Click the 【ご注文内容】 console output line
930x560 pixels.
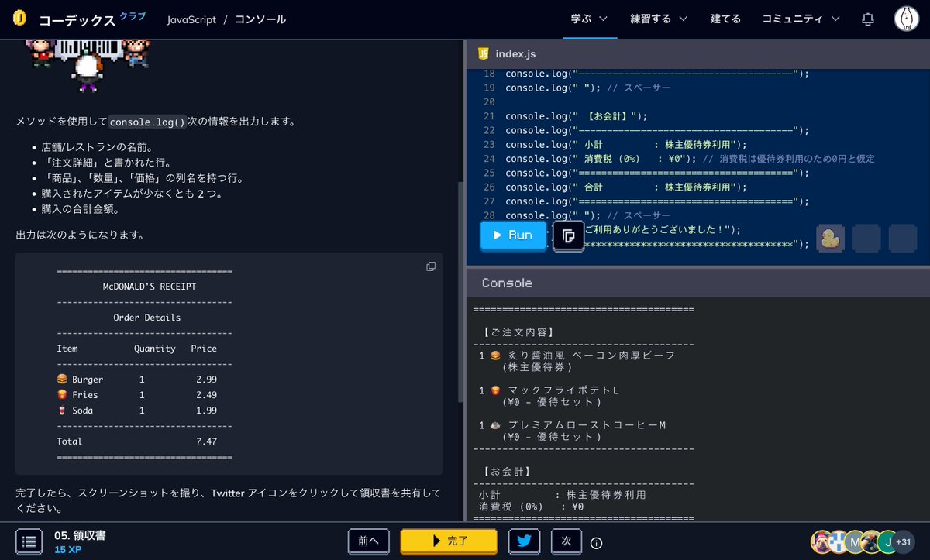click(517, 332)
